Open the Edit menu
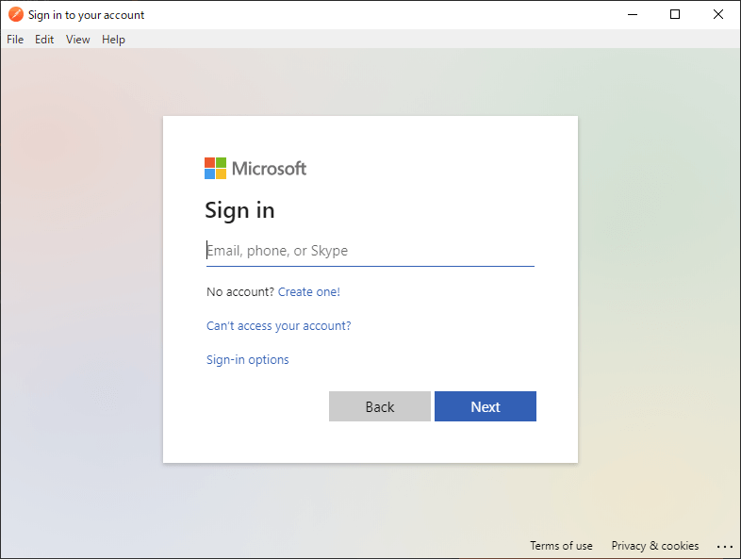This screenshot has height=560, width=741. [x=44, y=40]
